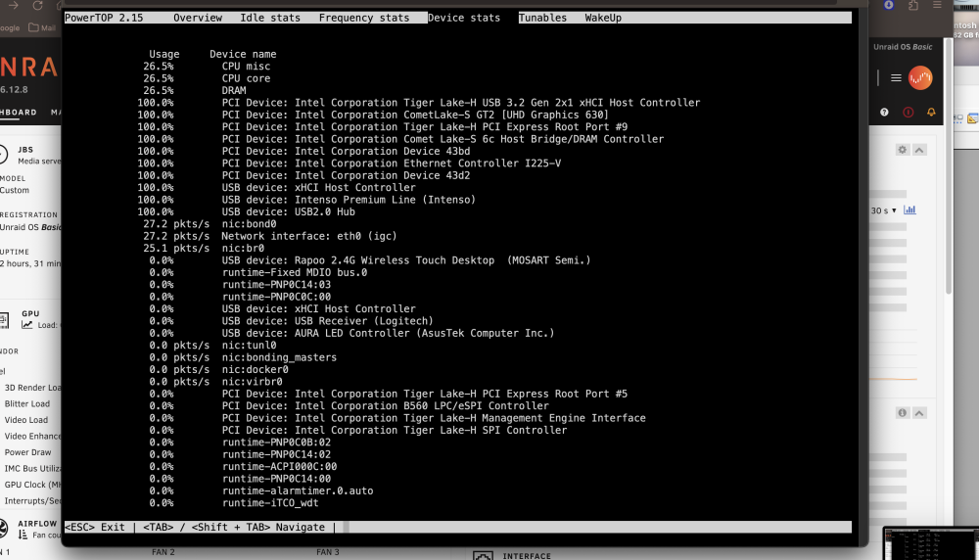The height and width of the screenshot is (560, 979).
Task: Click the Unraid help question-mark icon
Action: tap(884, 113)
